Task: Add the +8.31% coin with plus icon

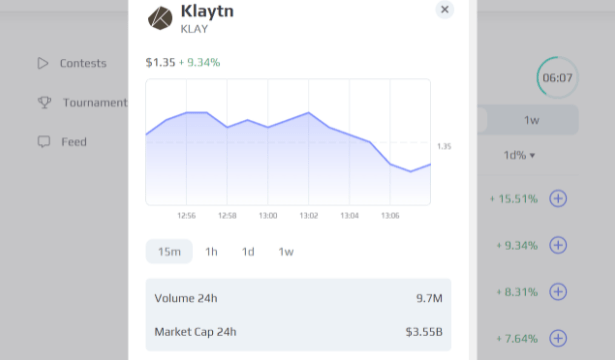Action: click(x=558, y=292)
